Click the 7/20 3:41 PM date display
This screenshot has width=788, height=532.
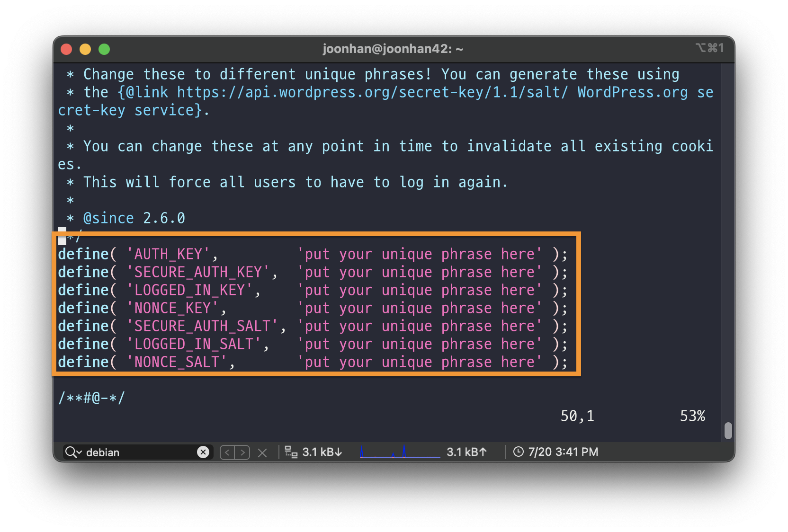[563, 452]
